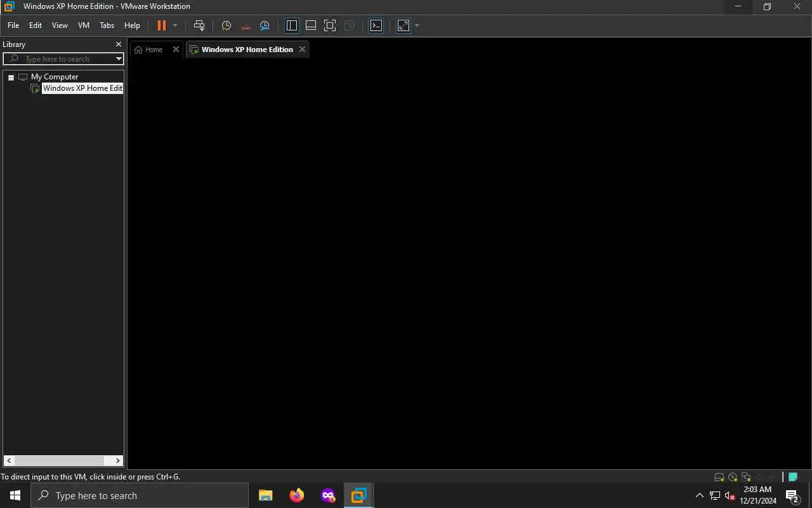Open the purple mask app on taskbar
Screen dimensions: 812x508
point(328,495)
